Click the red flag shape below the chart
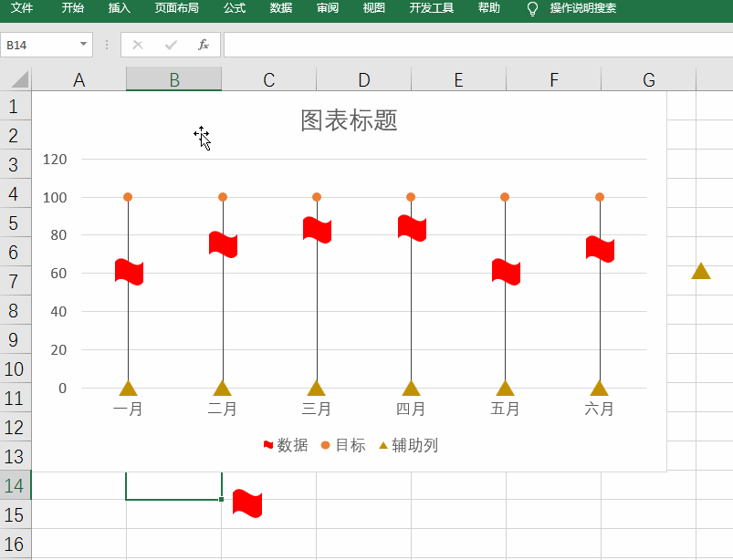The image size is (733, 560). pos(247,503)
